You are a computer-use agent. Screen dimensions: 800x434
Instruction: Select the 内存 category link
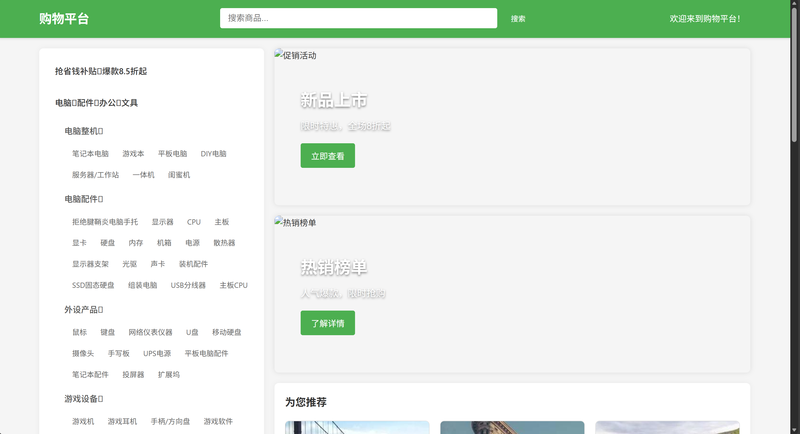[136, 243]
